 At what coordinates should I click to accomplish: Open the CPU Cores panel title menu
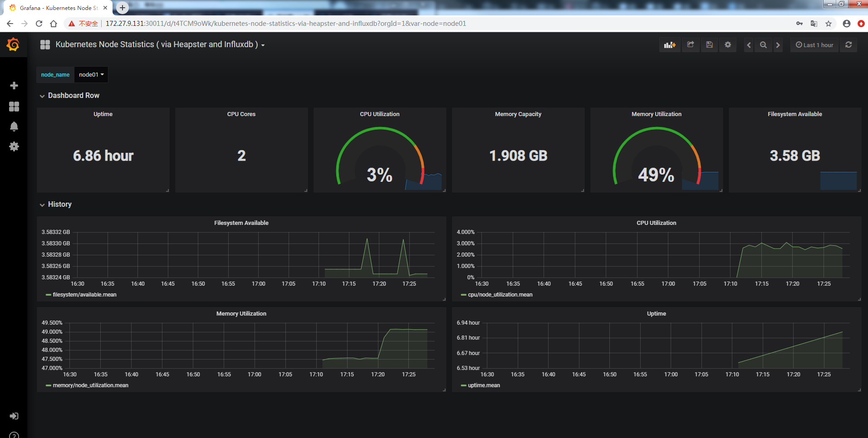click(x=241, y=114)
